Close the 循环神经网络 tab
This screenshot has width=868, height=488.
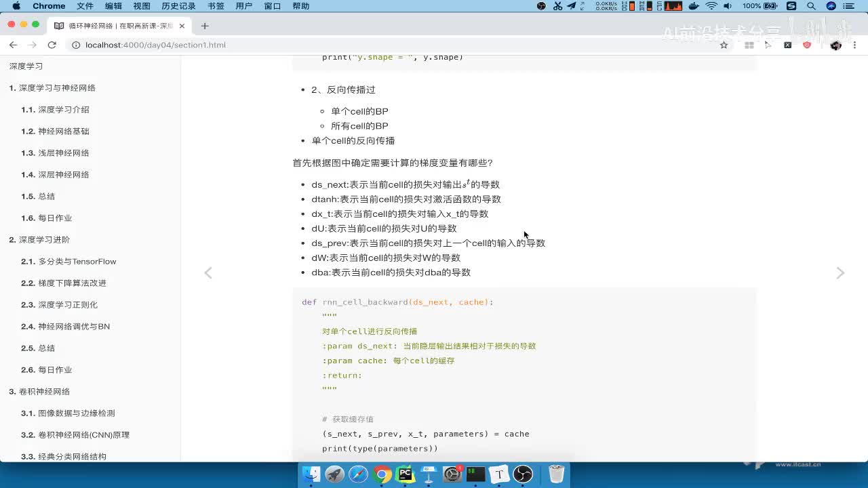pyautogui.click(x=182, y=26)
